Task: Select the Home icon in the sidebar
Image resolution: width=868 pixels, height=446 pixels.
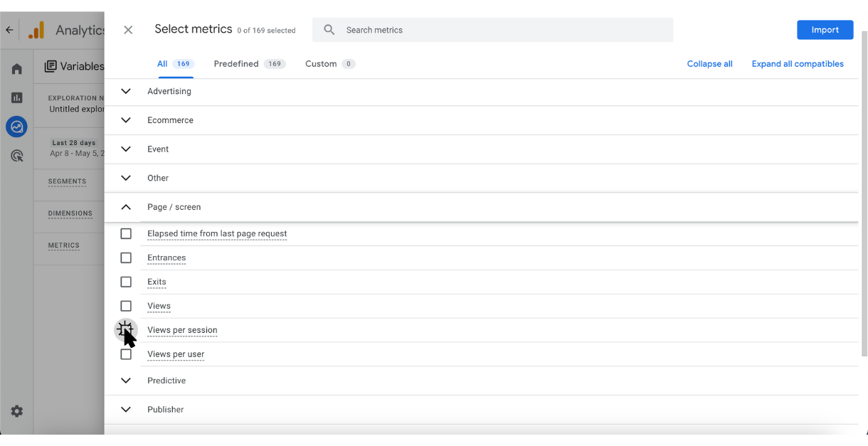Action: coord(16,68)
